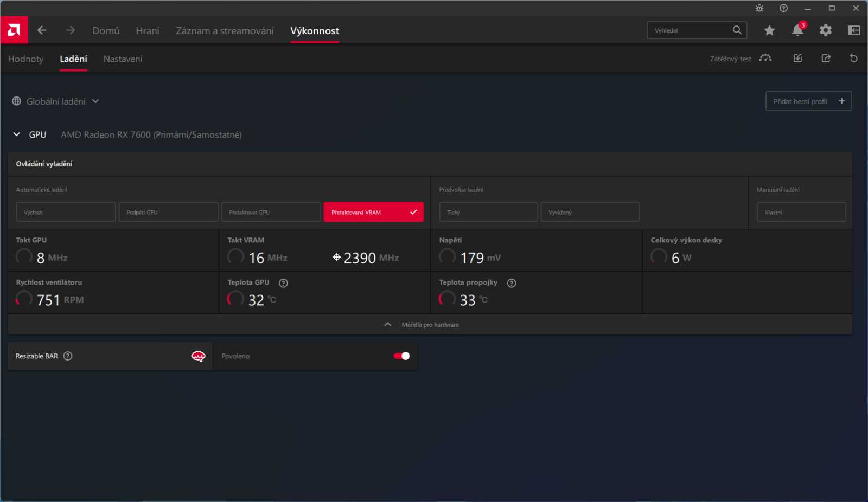Click the Resizable BAR label

(x=36, y=356)
